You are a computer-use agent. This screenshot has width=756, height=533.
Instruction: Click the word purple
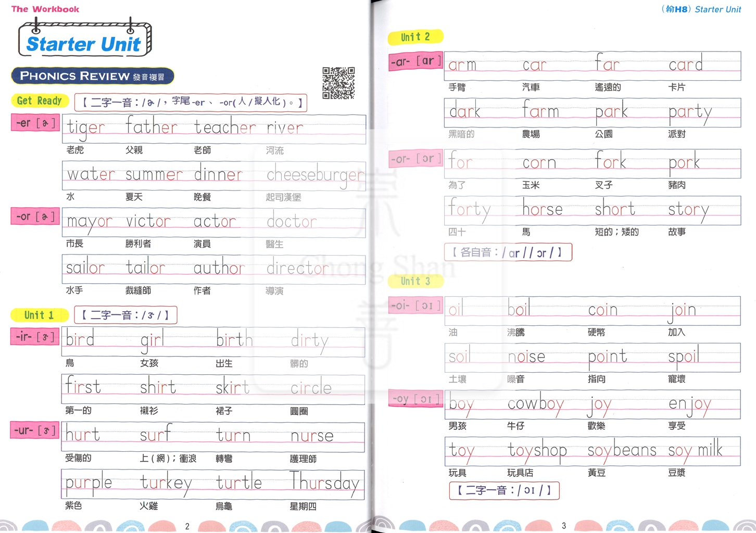coord(89,484)
